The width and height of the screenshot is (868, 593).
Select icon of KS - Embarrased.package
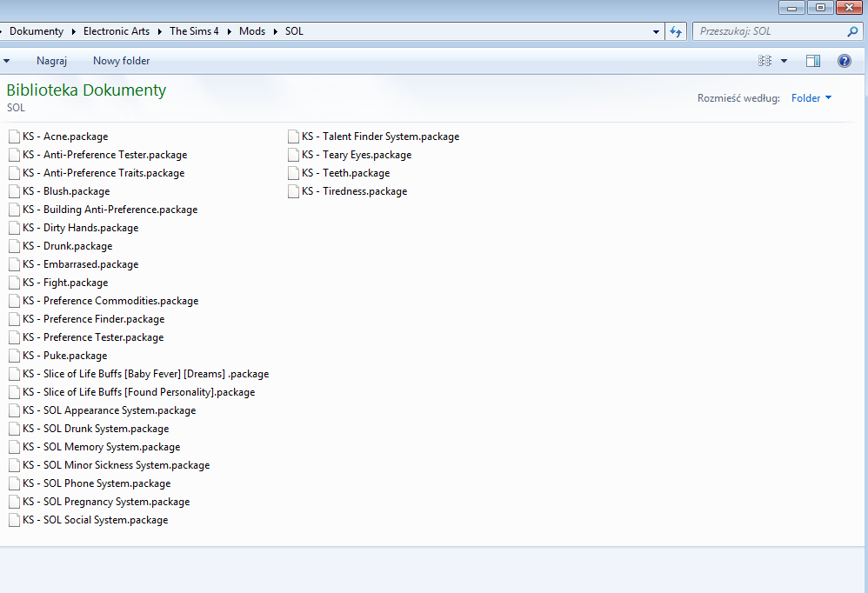tap(15, 264)
